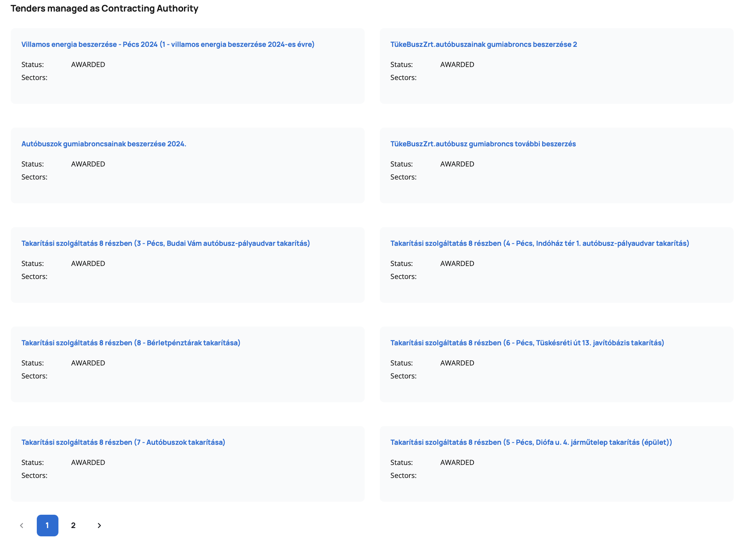
Task: Open page 2 of tenders
Action: pos(73,526)
